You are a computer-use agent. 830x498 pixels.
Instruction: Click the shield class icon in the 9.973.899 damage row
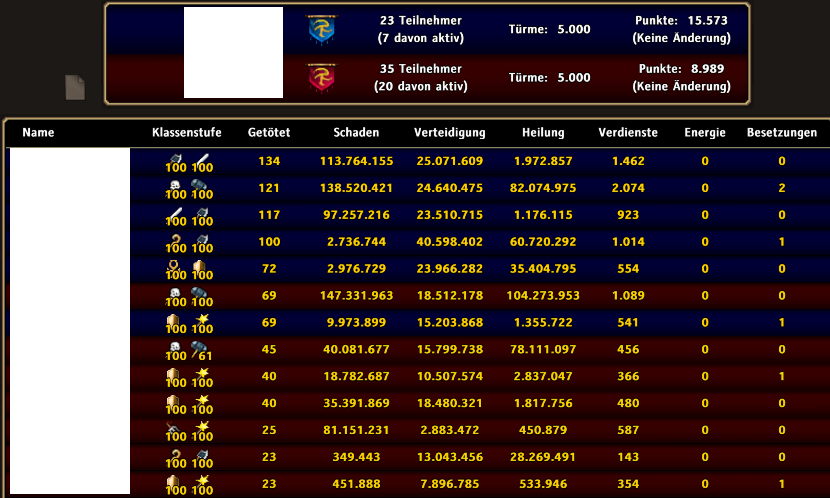[x=173, y=320]
